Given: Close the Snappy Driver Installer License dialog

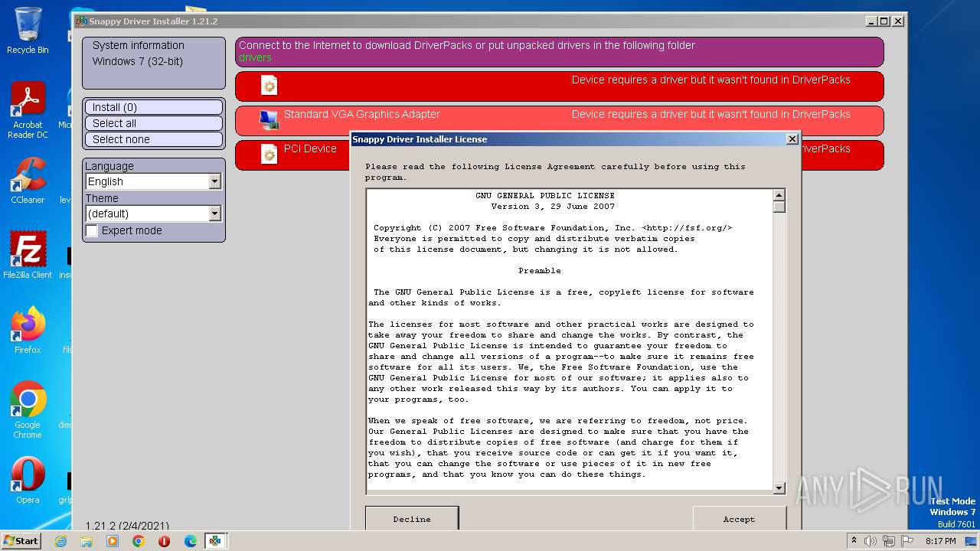Looking at the screenshot, I should pos(792,139).
